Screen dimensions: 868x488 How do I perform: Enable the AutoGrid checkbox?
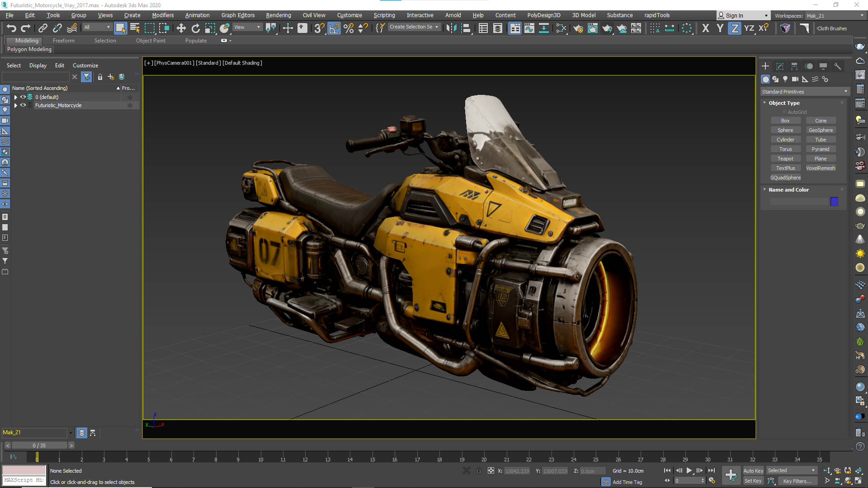pos(784,112)
